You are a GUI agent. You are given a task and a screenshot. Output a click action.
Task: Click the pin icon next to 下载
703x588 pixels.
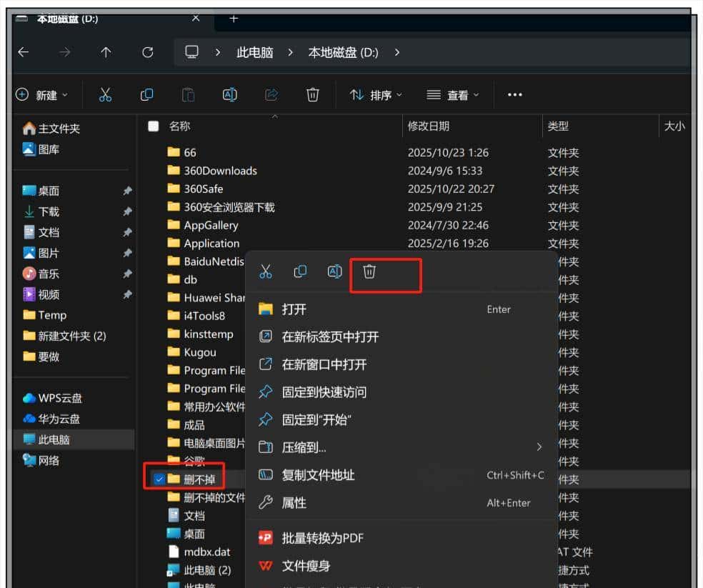coord(127,211)
